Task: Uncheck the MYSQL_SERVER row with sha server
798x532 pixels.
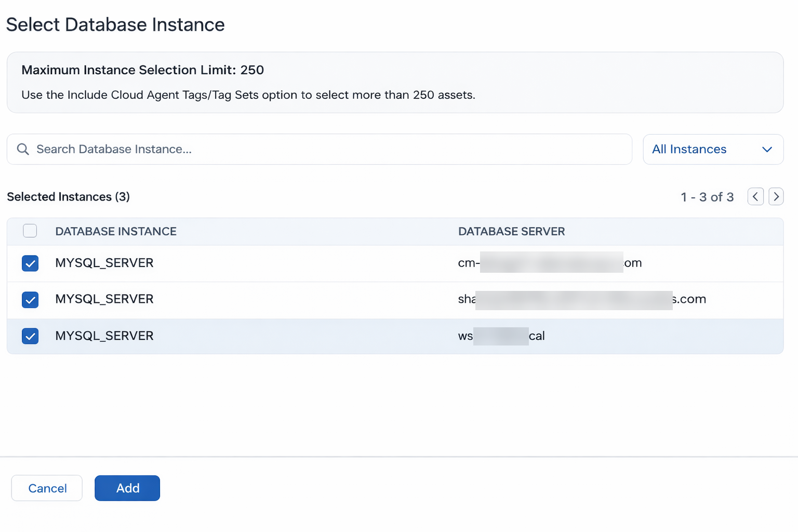Action: coord(30,300)
